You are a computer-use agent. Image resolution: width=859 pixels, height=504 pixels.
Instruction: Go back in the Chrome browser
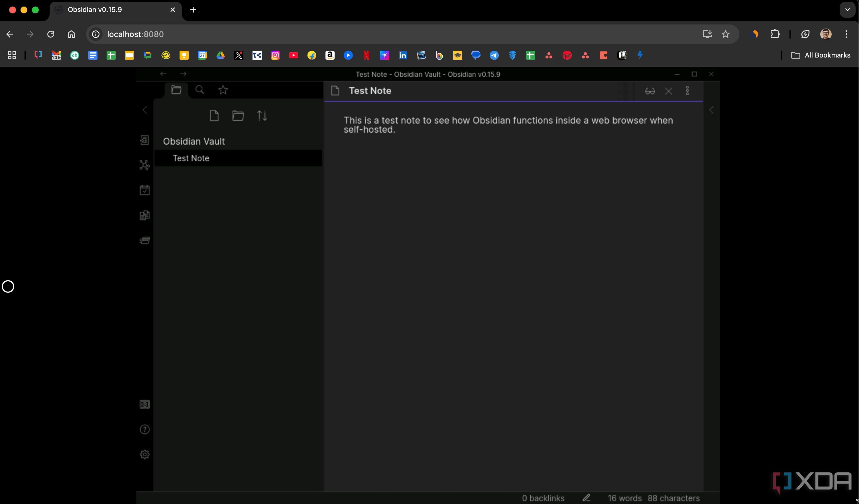(x=10, y=34)
